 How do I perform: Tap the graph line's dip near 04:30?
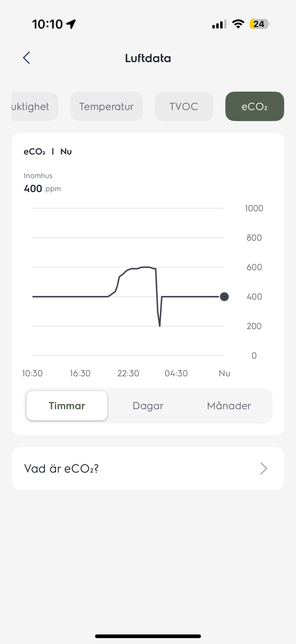click(160, 325)
